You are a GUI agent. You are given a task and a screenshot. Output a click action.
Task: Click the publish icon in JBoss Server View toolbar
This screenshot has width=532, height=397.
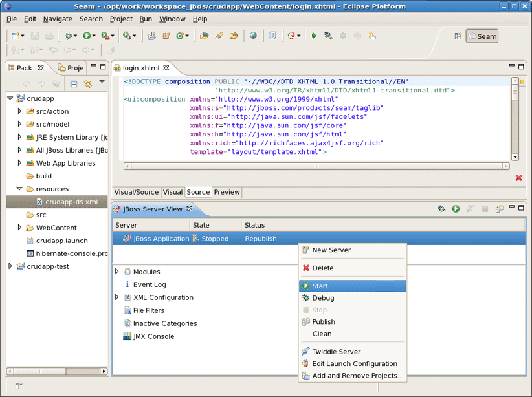[499, 209]
